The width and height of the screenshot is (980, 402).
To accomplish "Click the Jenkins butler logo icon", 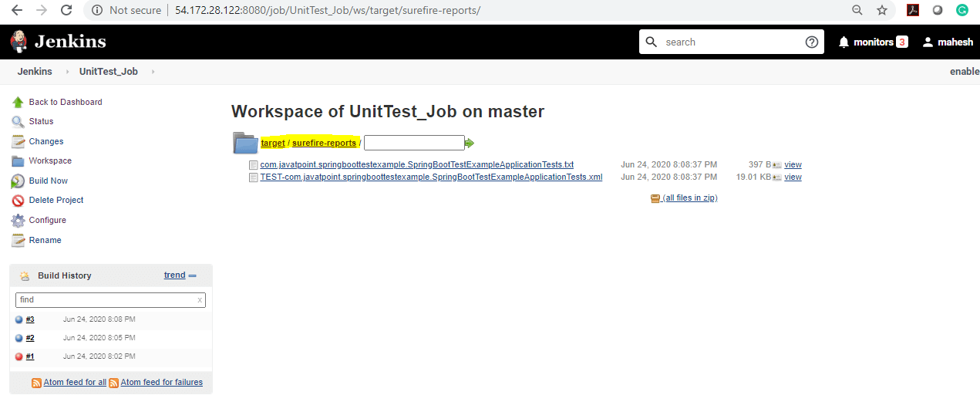I will 19,42.
